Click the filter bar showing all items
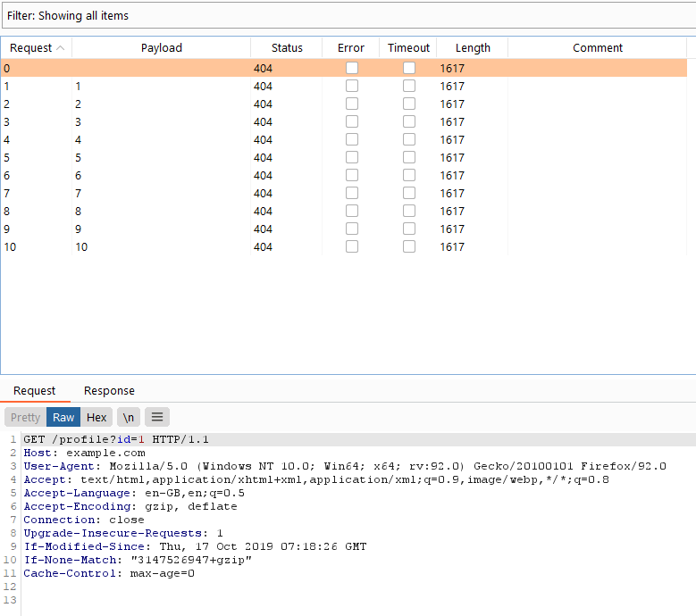Viewport: 696px width, 616px height. pyautogui.click(x=348, y=15)
